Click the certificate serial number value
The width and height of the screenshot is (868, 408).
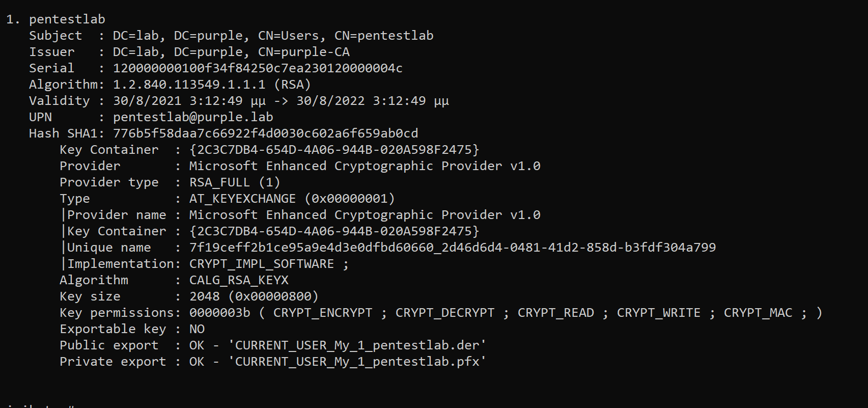click(x=258, y=68)
